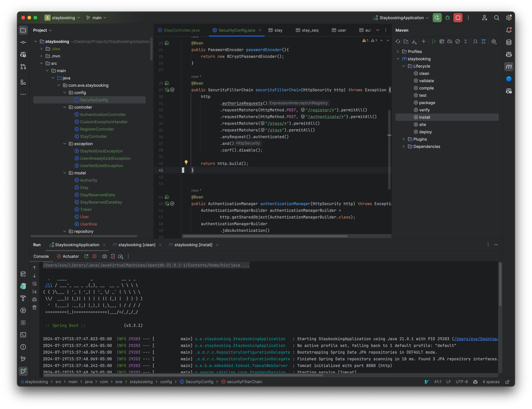Image resolution: width=532 pixels, height=409 pixels.
Task: Select the staybooking [clean] run tab
Action: pyautogui.click(x=137, y=245)
